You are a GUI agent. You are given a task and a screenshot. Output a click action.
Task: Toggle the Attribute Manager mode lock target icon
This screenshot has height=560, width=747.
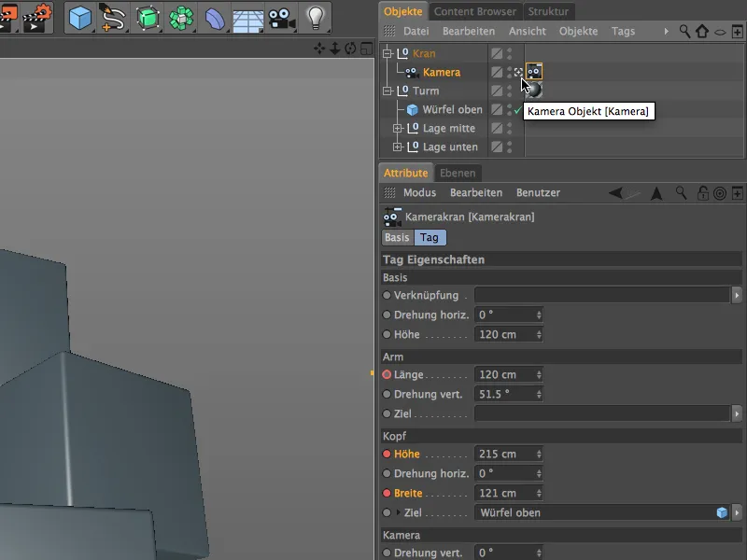tap(720, 193)
